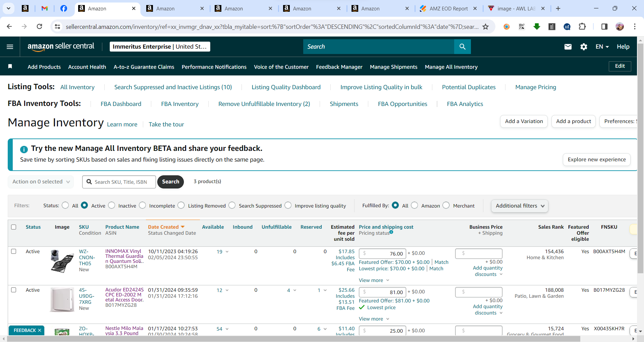Open the Seller Central hamburger menu
This screenshot has height=342, width=644.
click(x=10, y=47)
